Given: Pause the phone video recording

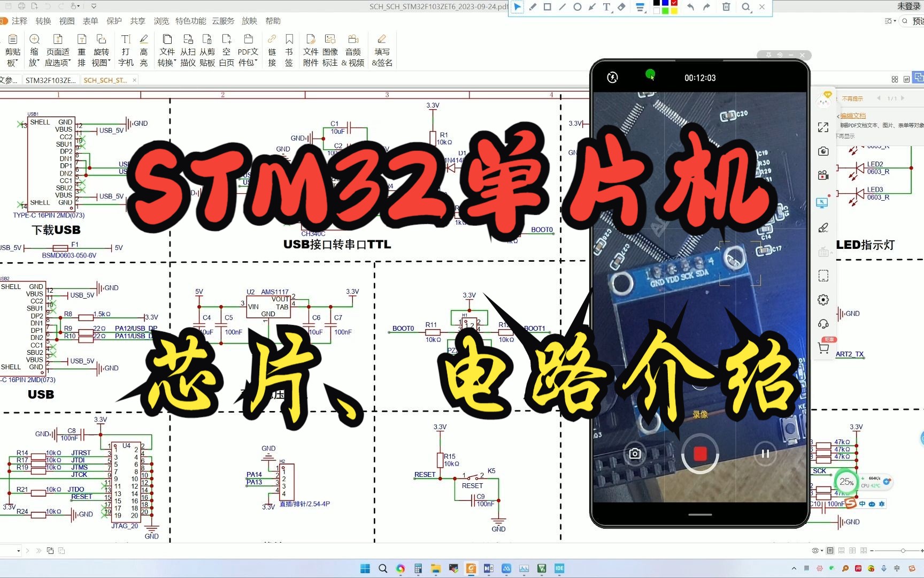Looking at the screenshot, I should point(765,453).
